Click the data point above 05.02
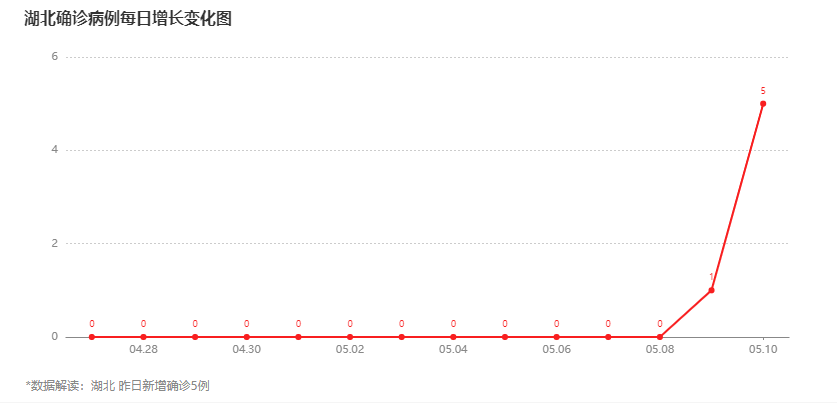The width and height of the screenshot is (837, 403). pos(350,337)
